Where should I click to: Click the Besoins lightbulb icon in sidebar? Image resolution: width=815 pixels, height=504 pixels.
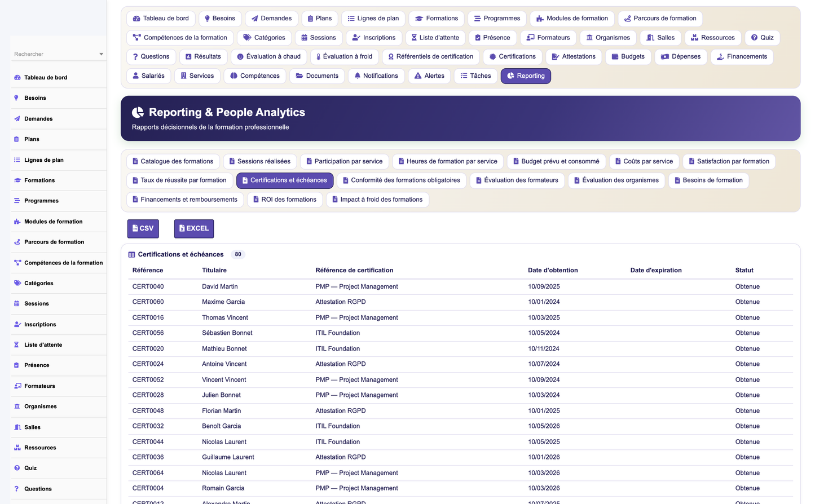tap(16, 98)
